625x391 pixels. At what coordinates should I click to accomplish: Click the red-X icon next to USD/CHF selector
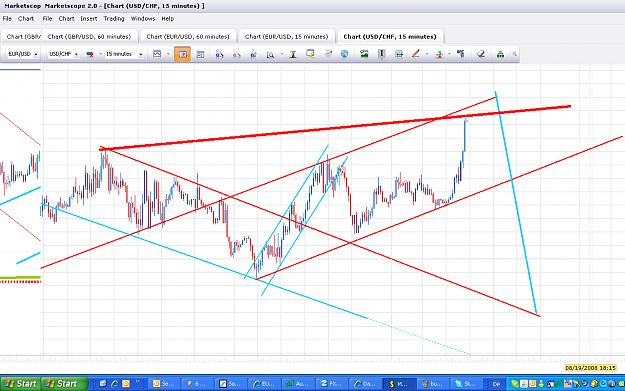click(x=90, y=54)
